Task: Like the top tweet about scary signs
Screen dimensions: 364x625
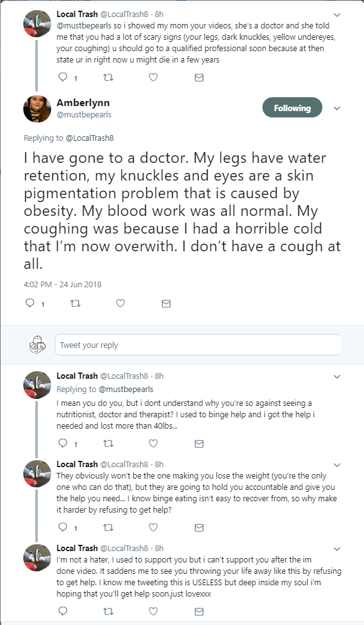Action: (153, 77)
